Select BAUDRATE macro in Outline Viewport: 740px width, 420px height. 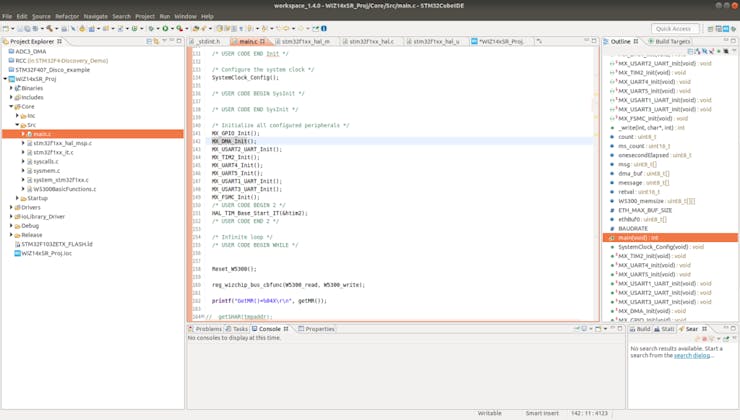pos(633,228)
